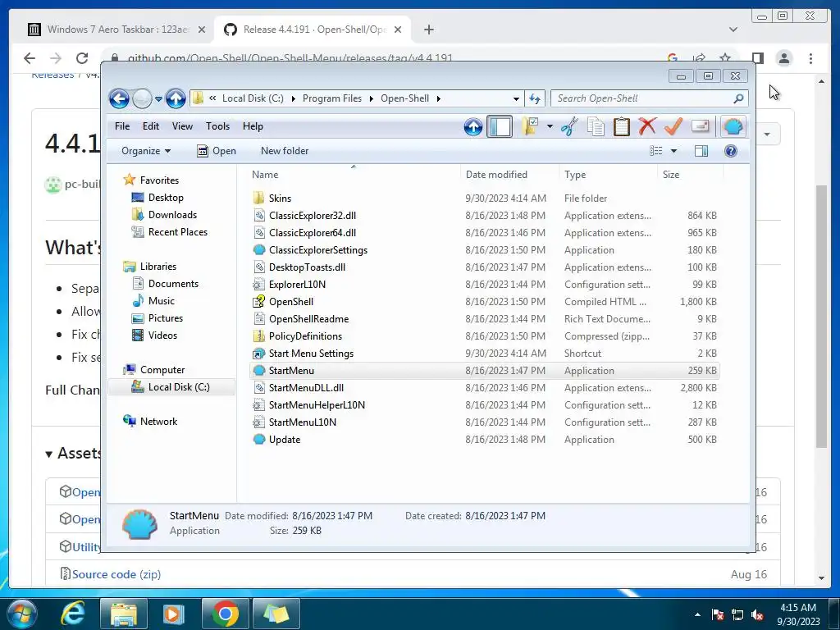Sort by the Name column header
840x630 pixels.
[x=354, y=175]
